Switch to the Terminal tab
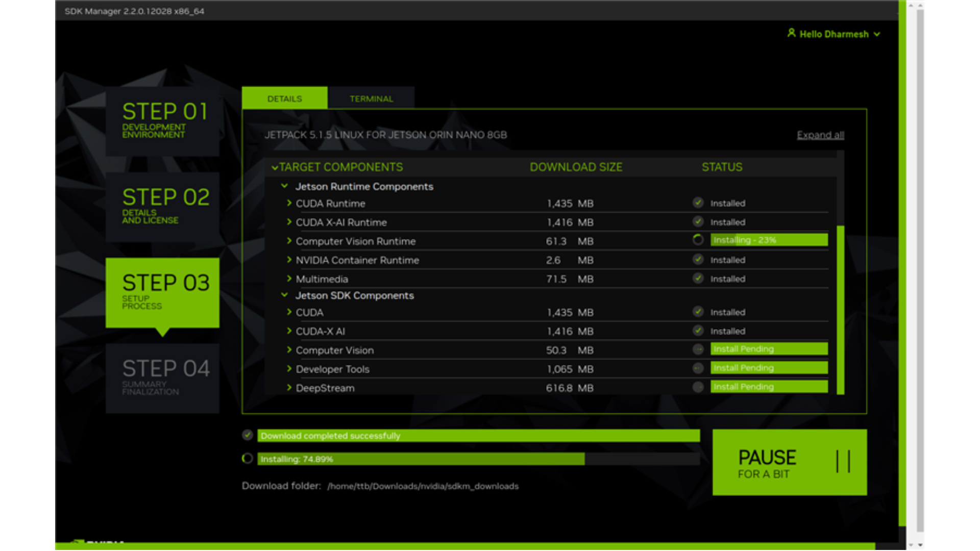Screen dimensions: 980x551 tap(371, 98)
